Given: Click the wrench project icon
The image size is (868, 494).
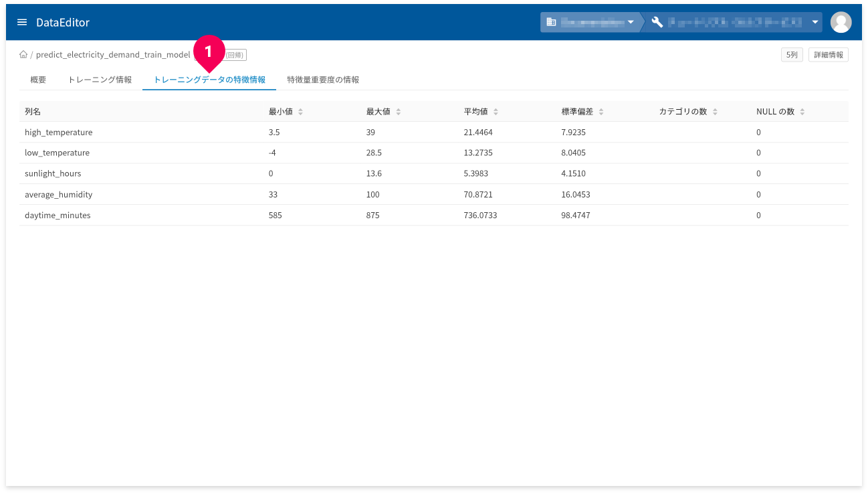Looking at the screenshot, I should (x=657, y=22).
